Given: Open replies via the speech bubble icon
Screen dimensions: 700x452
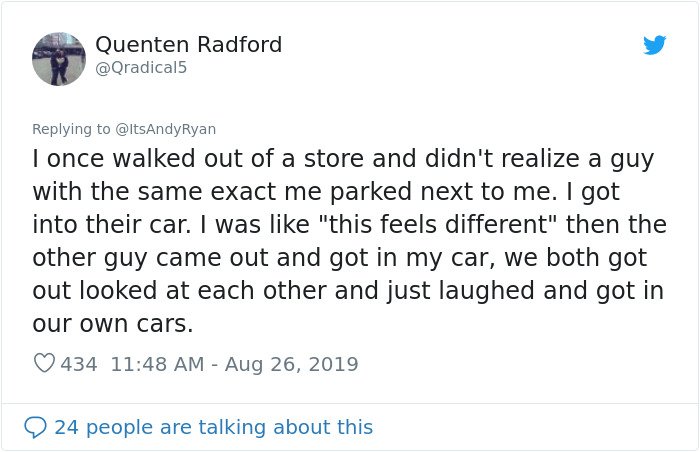Looking at the screenshot, I should point(35,427).
